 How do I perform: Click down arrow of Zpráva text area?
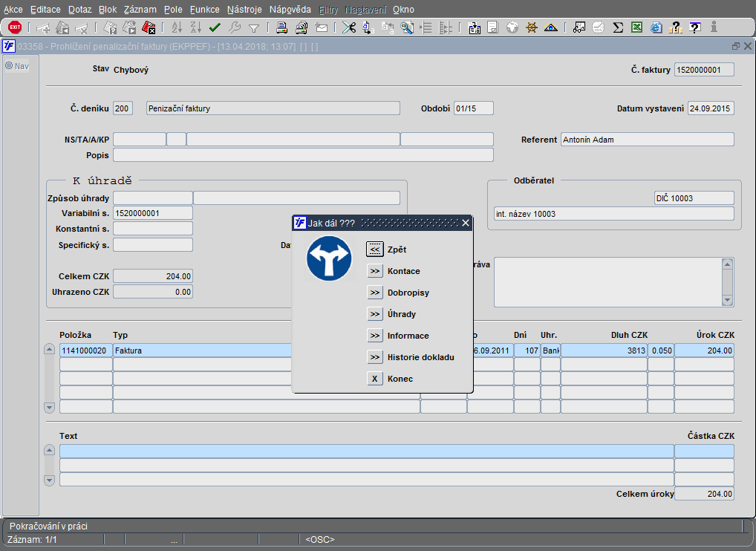tap(727, 299)
